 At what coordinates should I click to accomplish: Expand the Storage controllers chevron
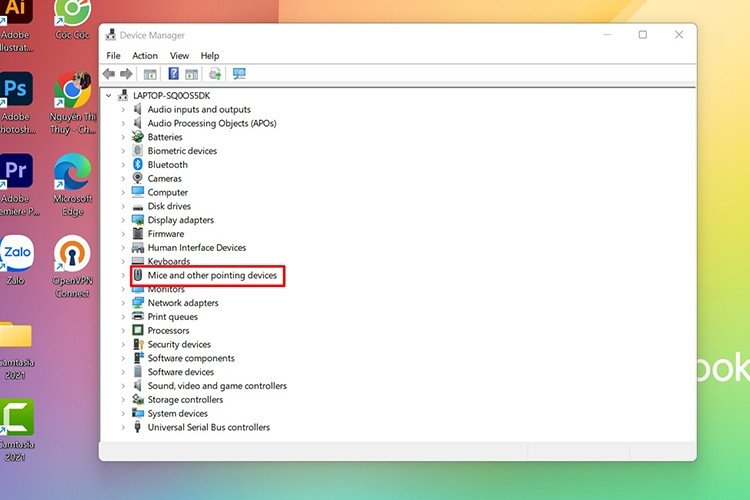123,400
